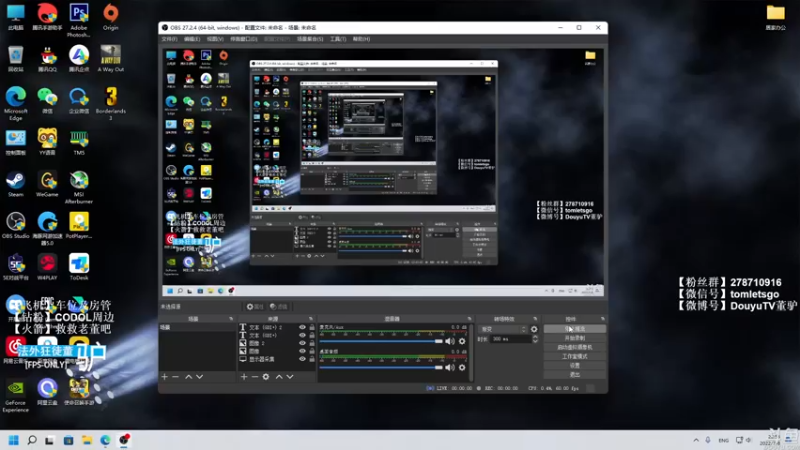Enable 工作室模式 studio mode
800x450 pixels.
tap(574, 356)
